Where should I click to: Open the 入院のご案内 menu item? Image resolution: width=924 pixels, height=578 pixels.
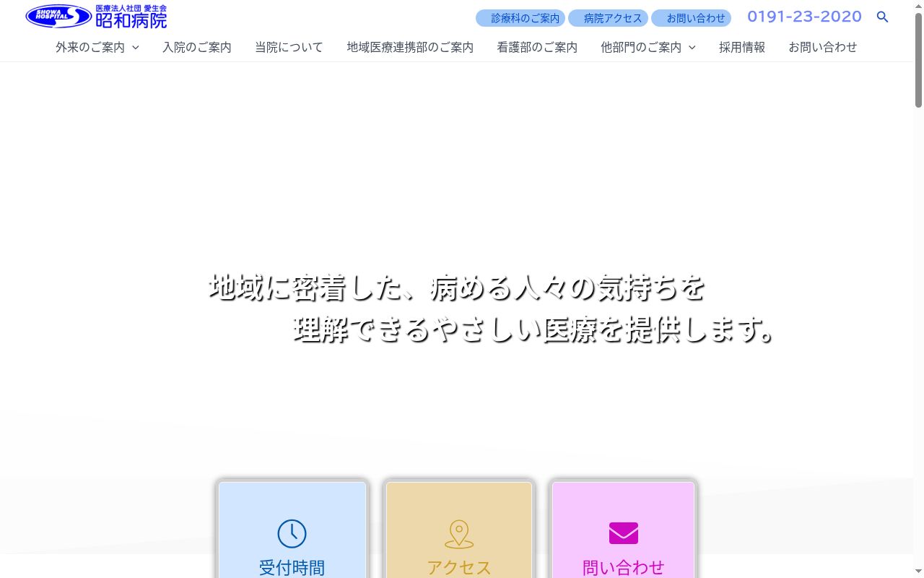(x=197, y=47)
